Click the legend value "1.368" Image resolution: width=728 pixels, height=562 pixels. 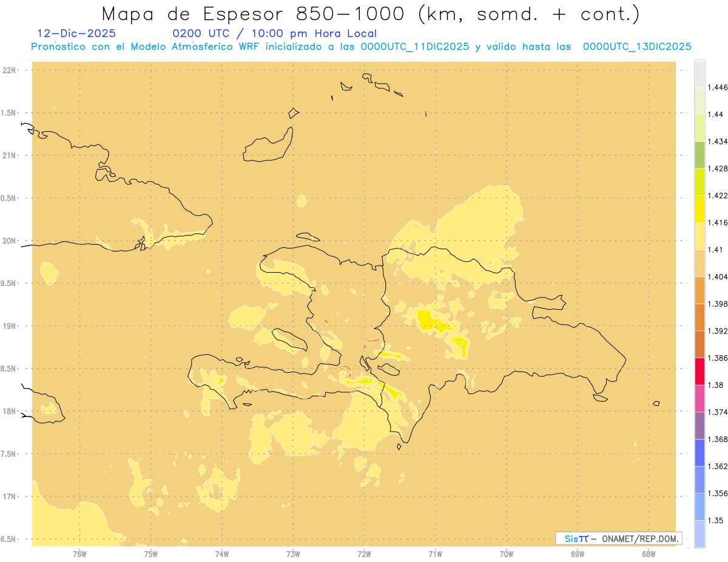718,440
